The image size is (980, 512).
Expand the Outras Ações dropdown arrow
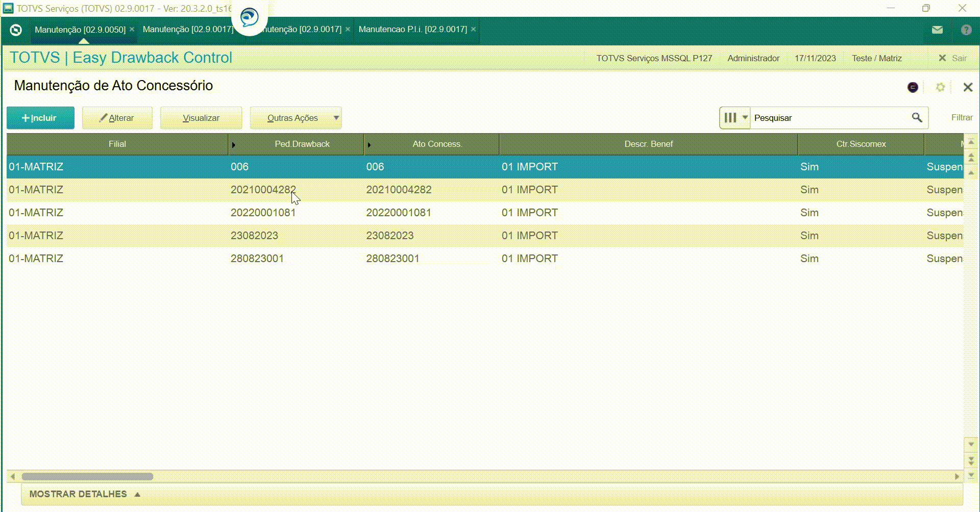click(336, 118)
